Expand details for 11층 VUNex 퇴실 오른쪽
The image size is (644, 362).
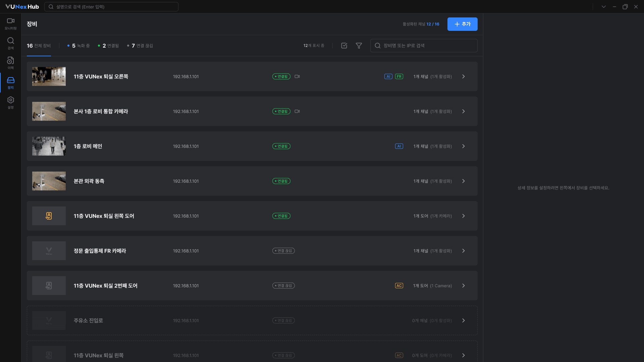(464, 76)
